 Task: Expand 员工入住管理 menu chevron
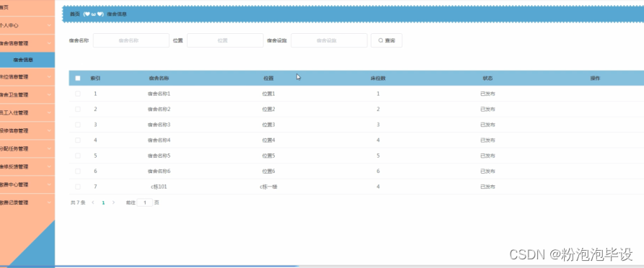tap(49, 113)
